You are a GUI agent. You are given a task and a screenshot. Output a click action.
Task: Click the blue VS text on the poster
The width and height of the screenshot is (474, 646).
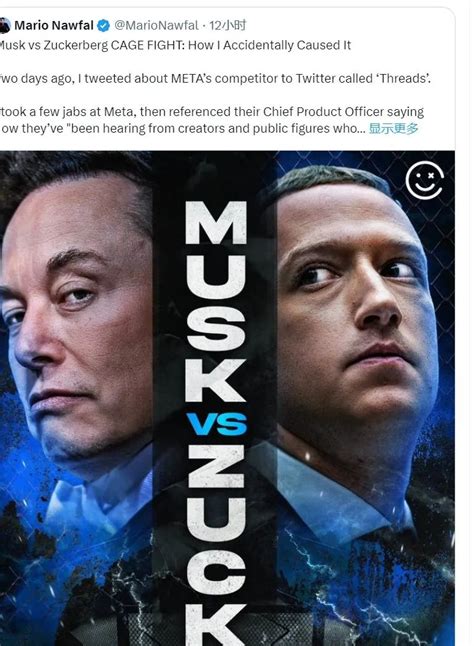(x=217, y=424)
